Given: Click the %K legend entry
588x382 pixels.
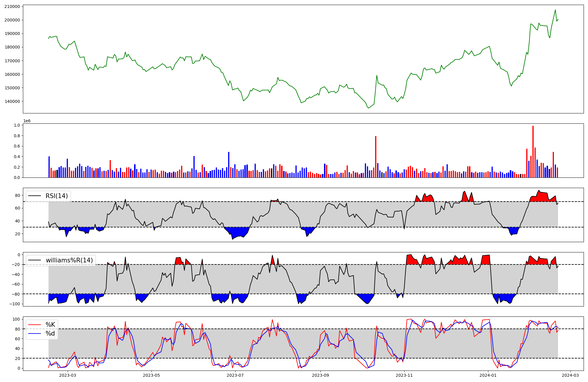Looking at the screenshot, I should click(50, 325).
